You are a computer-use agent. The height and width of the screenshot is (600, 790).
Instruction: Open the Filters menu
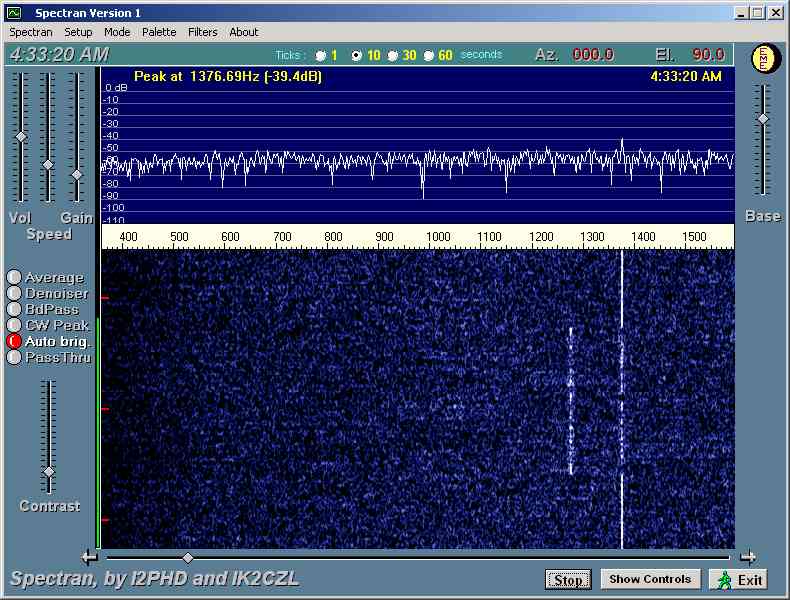(202, 32)
